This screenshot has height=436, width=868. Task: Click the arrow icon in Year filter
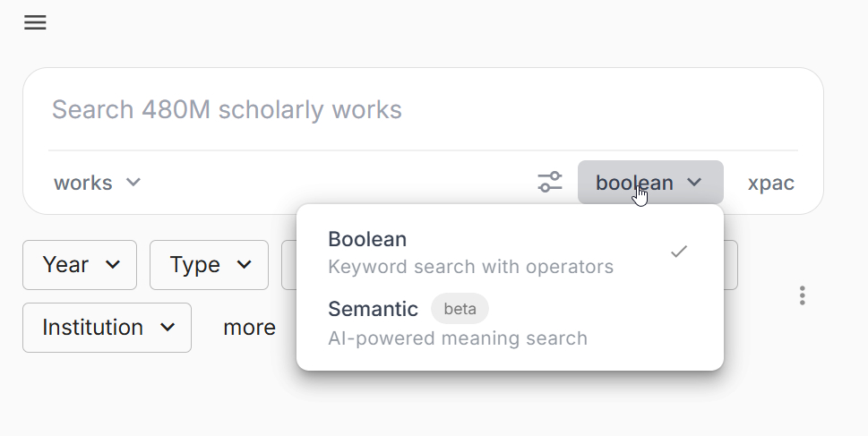(x=113, y=265)
